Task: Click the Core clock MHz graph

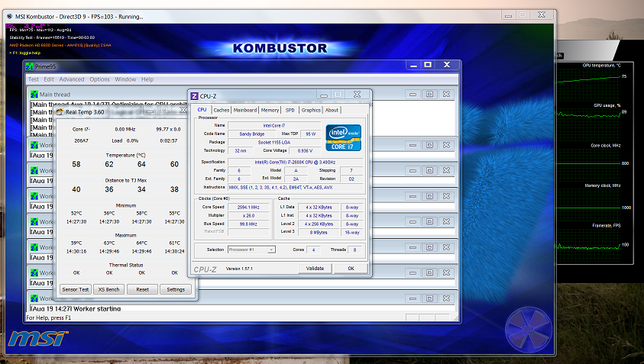Action: click(x=589, y=163)
